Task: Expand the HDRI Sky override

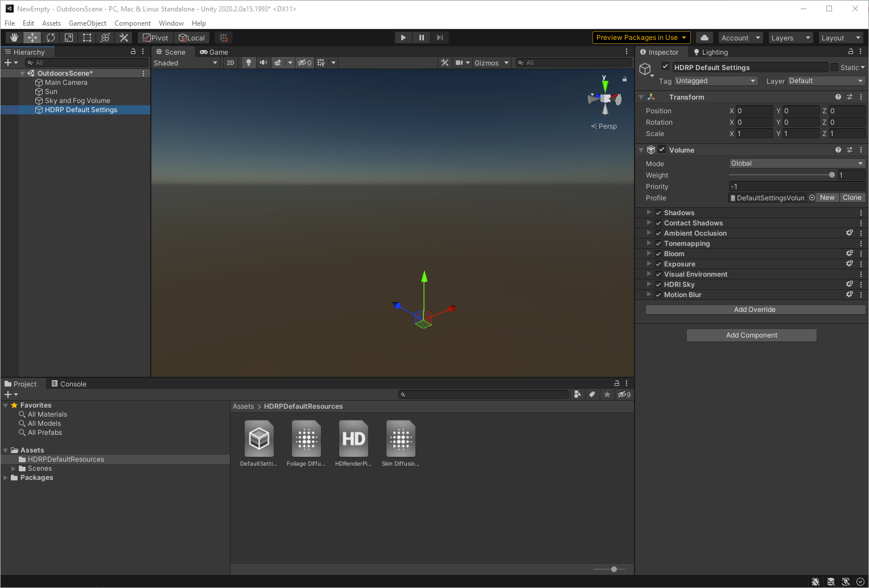Action: (x=649, y=284)
